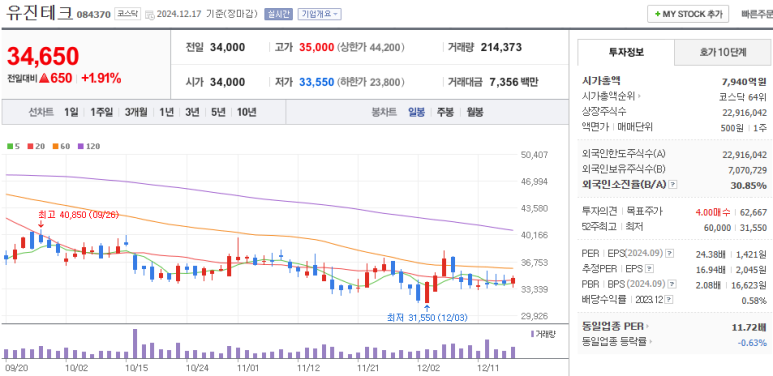Switch to the 투자정보 tab
The width and height of the screenshot is (773, 376).
pyautogui.click(x=626, y=52)
